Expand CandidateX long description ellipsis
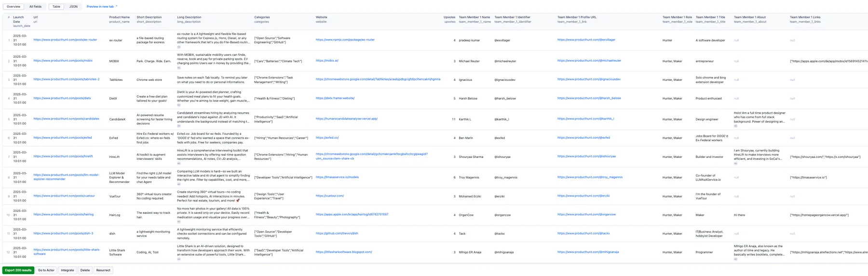Image resolution: width=868 pixels, height=276 pixels. pos(179,126)
